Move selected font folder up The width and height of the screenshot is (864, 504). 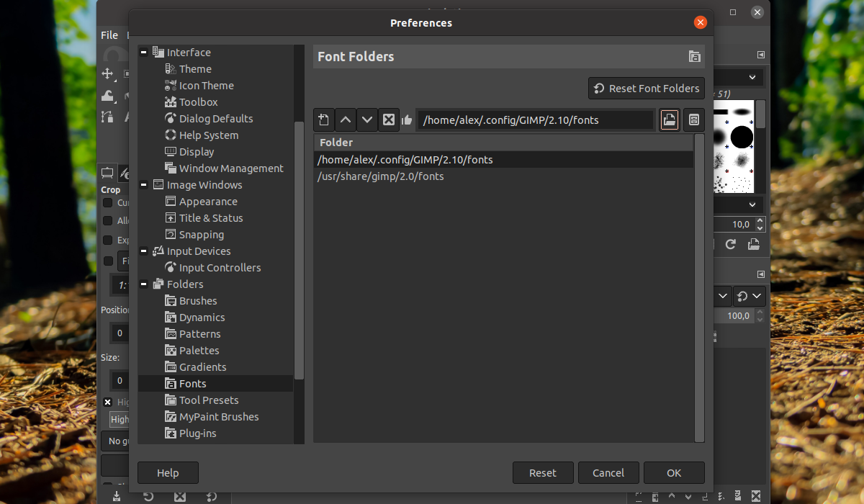point(346,120)
